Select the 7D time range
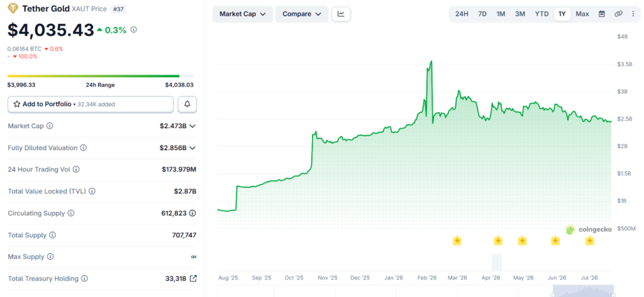644x297 pixels. pyautogui.click(x=482, y=14)
